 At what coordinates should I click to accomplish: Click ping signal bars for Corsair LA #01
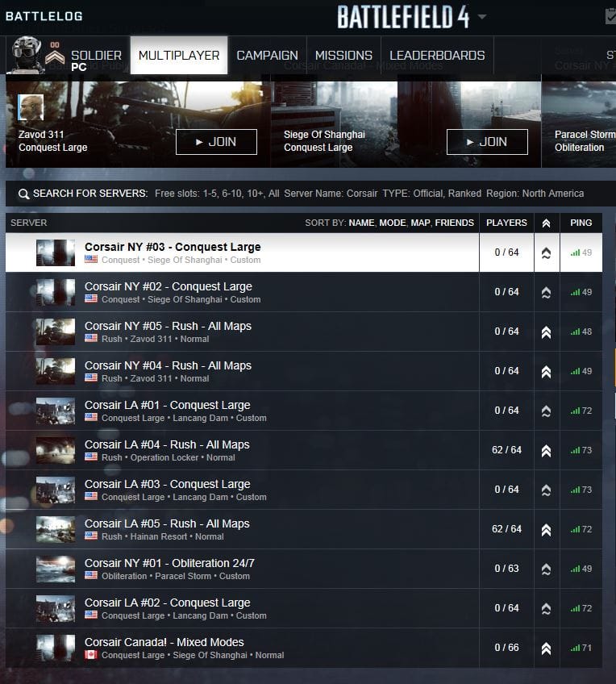click(576, 411)
